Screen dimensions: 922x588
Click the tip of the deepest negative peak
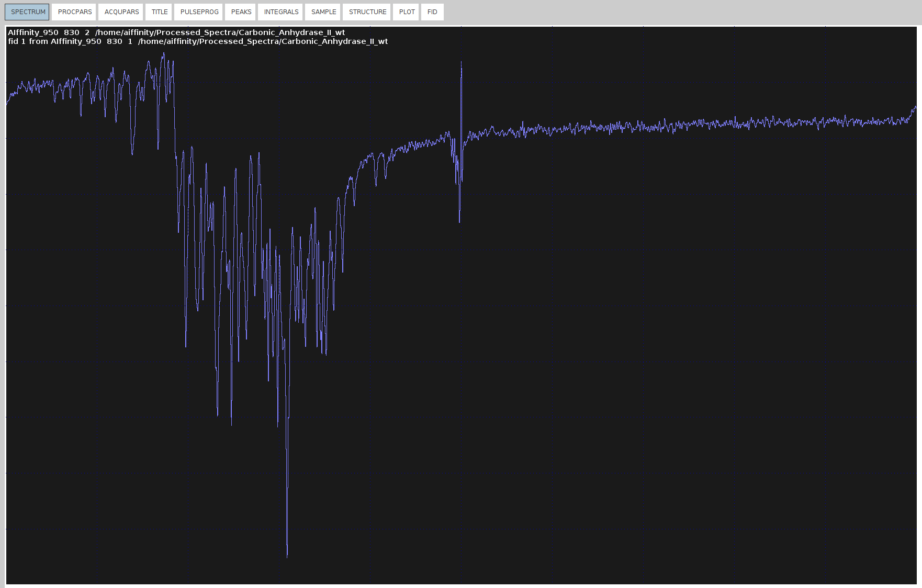point(287,557)
